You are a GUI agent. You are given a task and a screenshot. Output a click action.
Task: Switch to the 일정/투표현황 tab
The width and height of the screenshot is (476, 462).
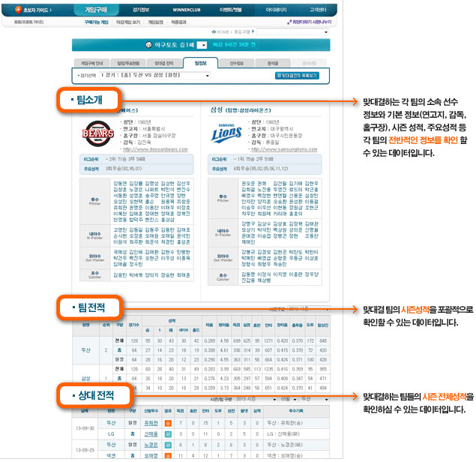[128, 63]
